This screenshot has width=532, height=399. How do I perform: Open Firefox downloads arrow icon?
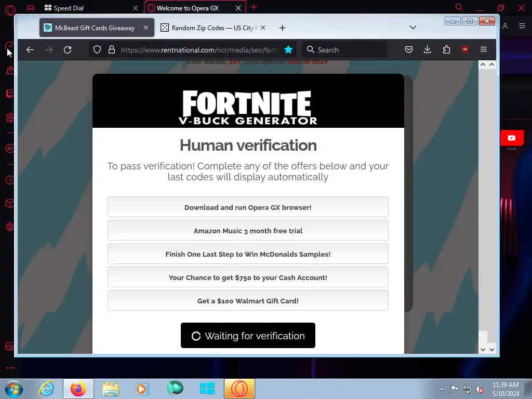tap(428, 50)
